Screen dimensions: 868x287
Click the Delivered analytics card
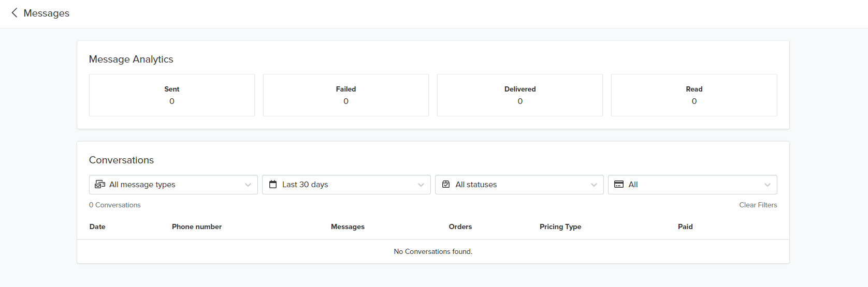pyautogui.click(x=520, y=95)
